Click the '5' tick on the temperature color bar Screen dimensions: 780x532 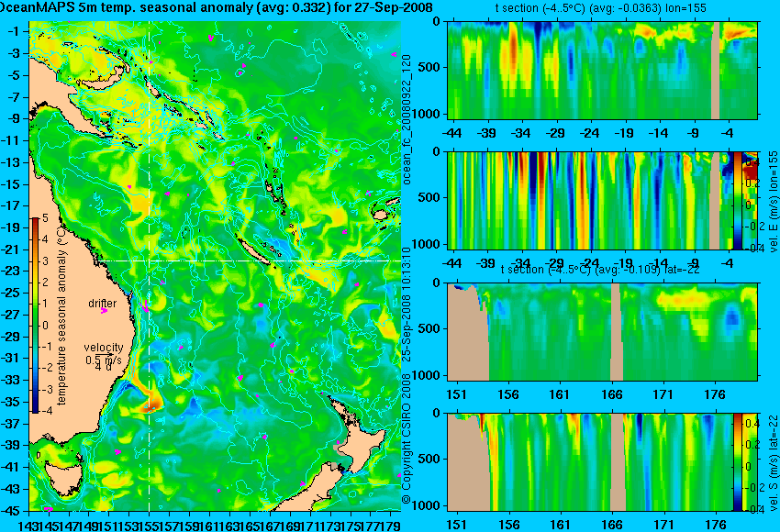click(x=45, y=218)
